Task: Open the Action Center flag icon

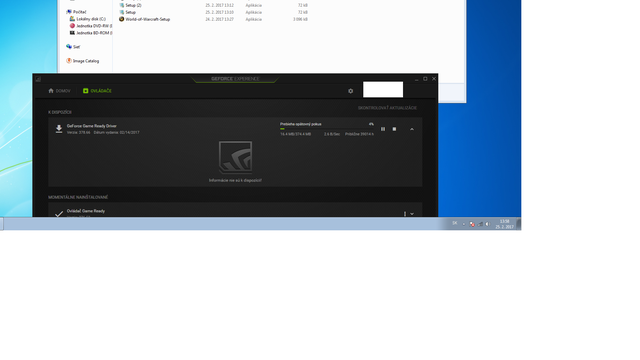Action: [x=472, y=224]
